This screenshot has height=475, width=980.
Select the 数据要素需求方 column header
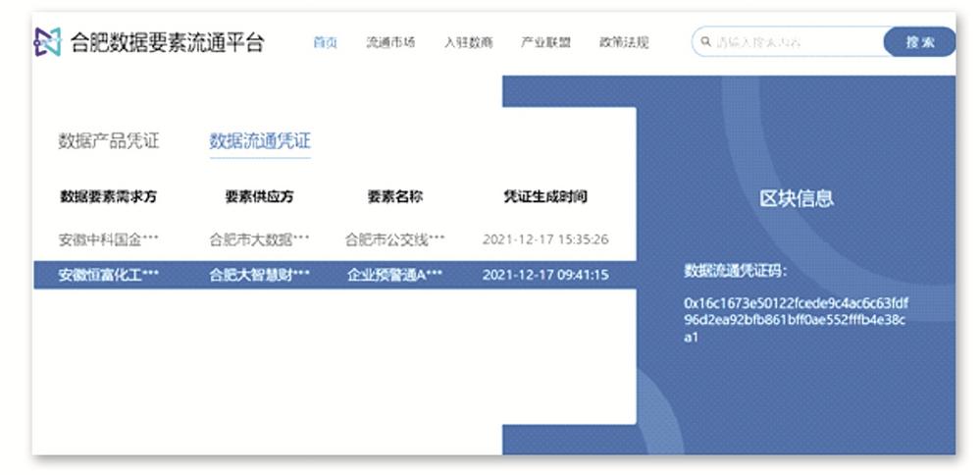click(x=109, y=197)
